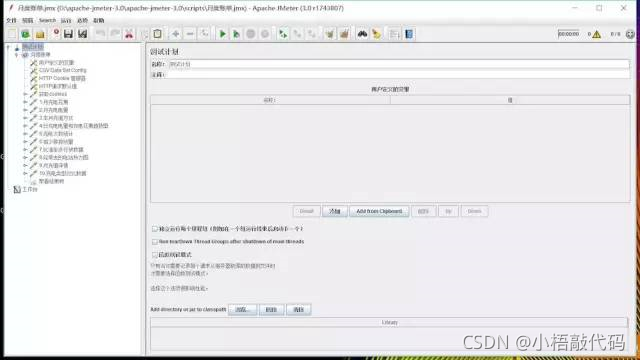
Task: Expand the tree row starting with '4.'
Action: tap(25, 126)
